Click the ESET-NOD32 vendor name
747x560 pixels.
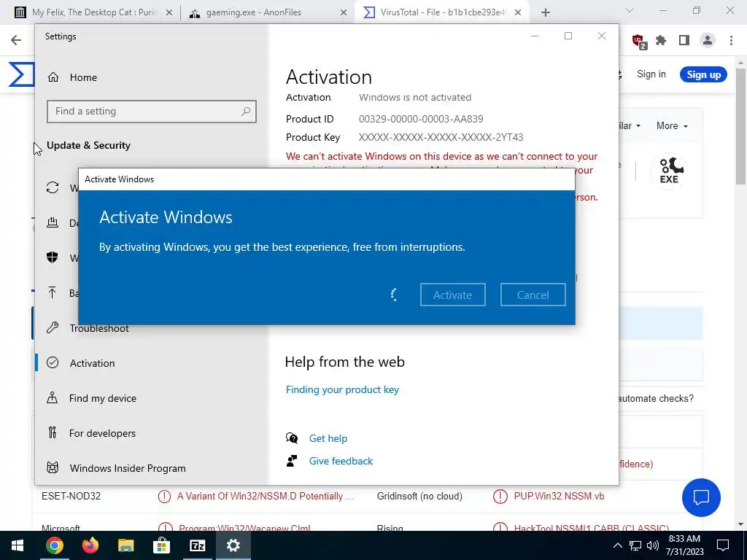71,496
